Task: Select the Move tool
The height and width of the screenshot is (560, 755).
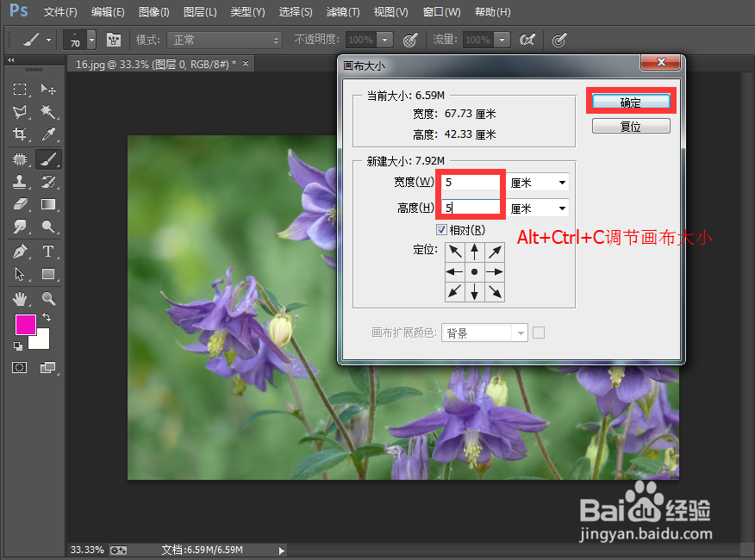Action: 48,89
